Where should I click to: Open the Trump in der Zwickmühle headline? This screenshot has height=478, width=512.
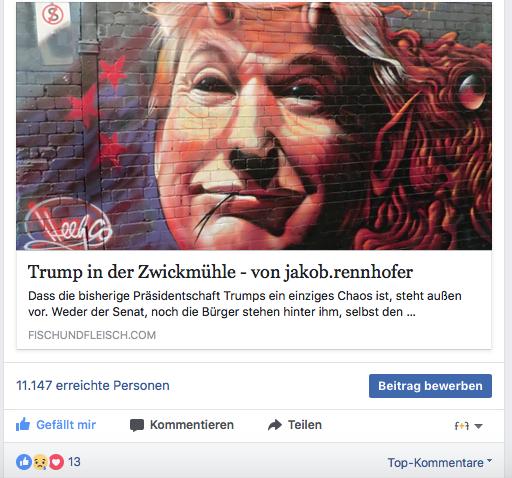[220, 272]
